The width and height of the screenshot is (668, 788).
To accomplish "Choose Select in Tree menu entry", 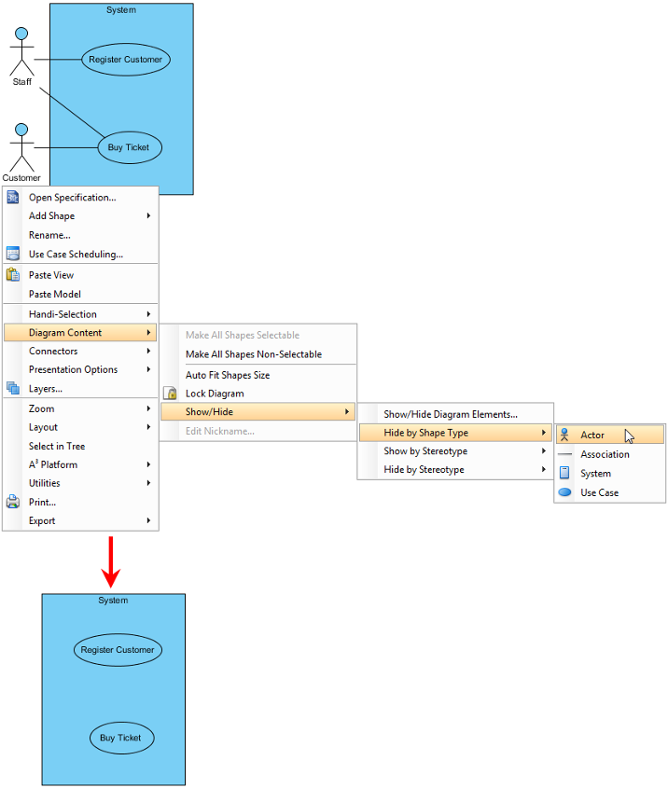I will pos(80,446).
